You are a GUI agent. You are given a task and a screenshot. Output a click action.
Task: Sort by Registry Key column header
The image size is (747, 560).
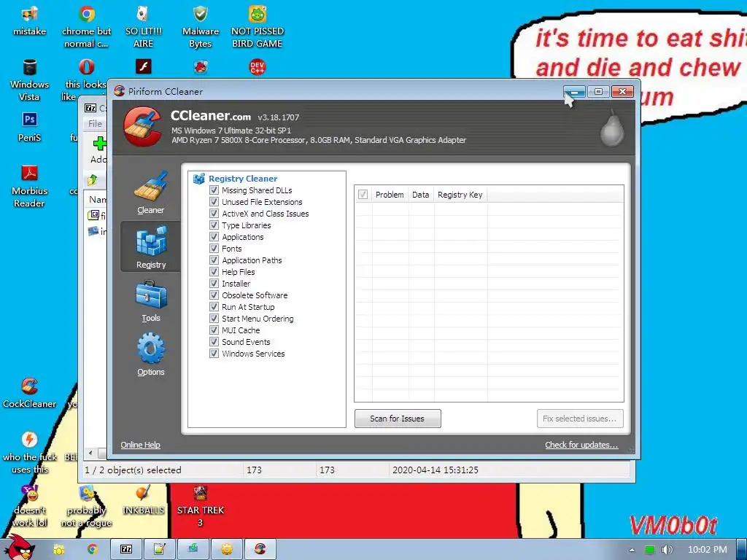(x=460, y=195)
